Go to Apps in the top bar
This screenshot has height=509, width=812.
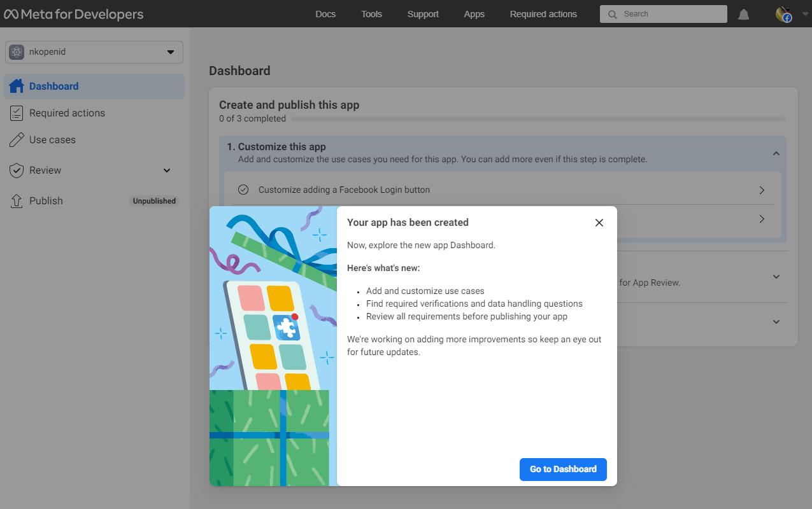474,14
